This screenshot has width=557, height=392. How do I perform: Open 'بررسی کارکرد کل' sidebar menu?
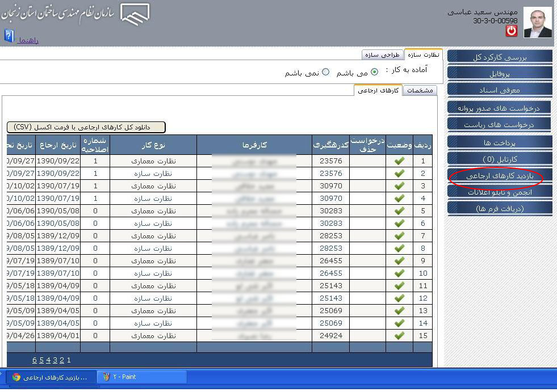(500, 57)
